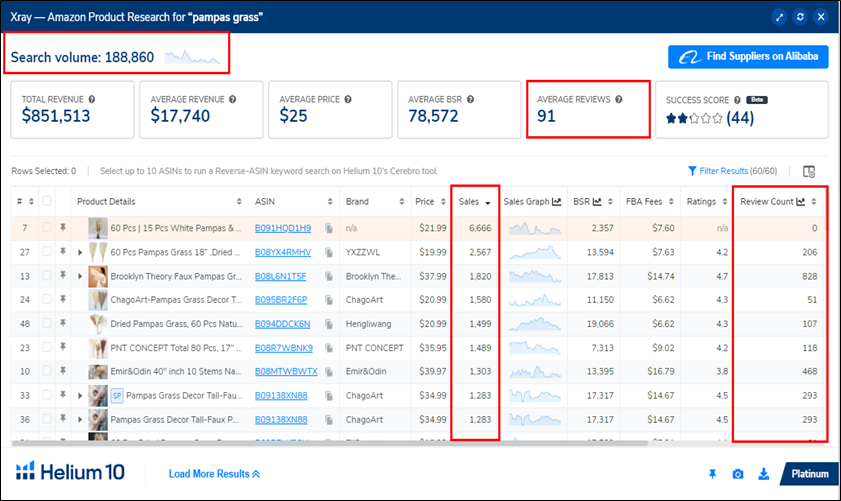Screen dimensions: 841x501
Task: Open PNT CONCEPT product thumbnail image
Action: [98, 348]
